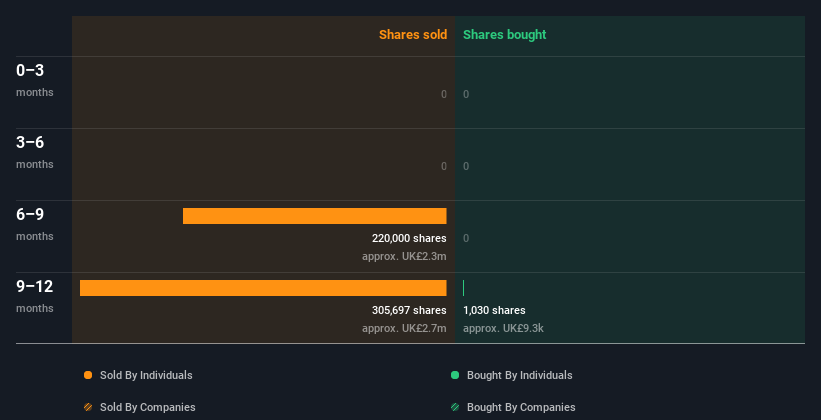Screen dimensions: 821x420
Task: Click the Sold By Companies striped legend icon
Action: pyautogui.click(x=88, y=407)
